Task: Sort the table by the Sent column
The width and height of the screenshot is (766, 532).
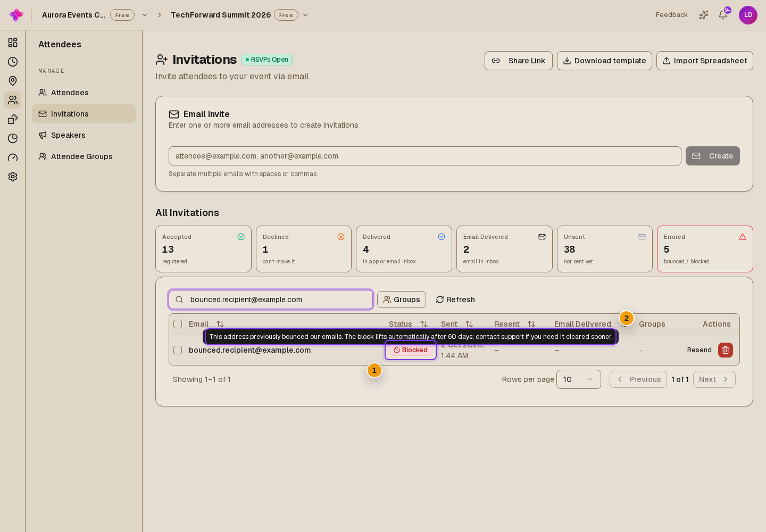Action: (469, 324)
